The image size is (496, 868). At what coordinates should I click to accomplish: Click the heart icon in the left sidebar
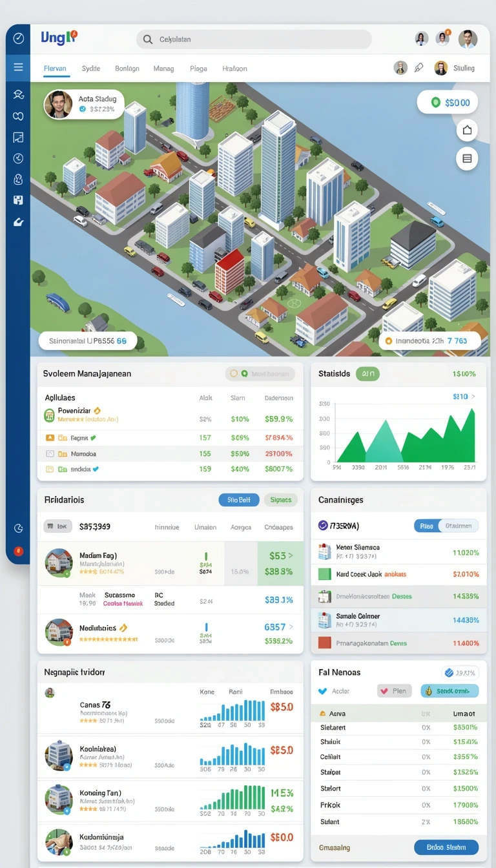18,116
